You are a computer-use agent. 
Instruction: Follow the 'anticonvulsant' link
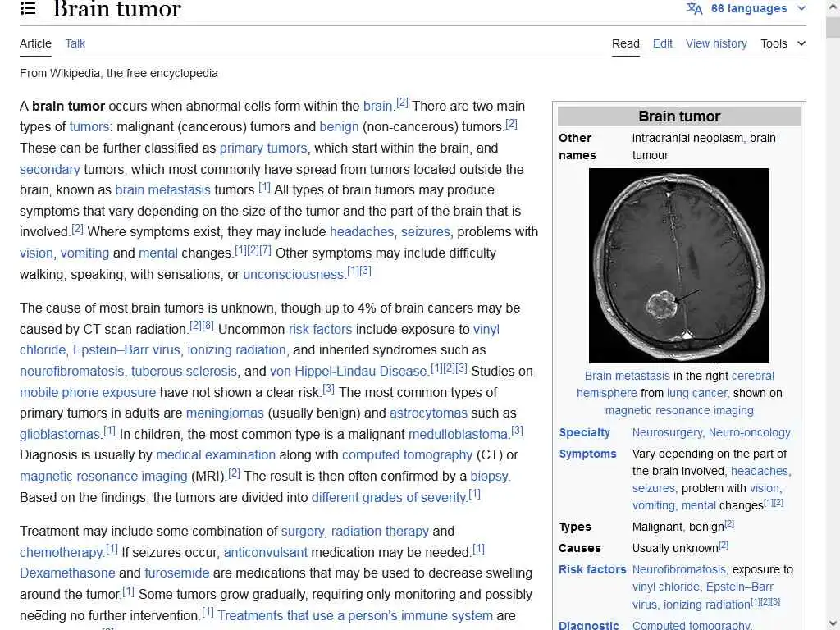pyautogui.click(x=266, y=552)
